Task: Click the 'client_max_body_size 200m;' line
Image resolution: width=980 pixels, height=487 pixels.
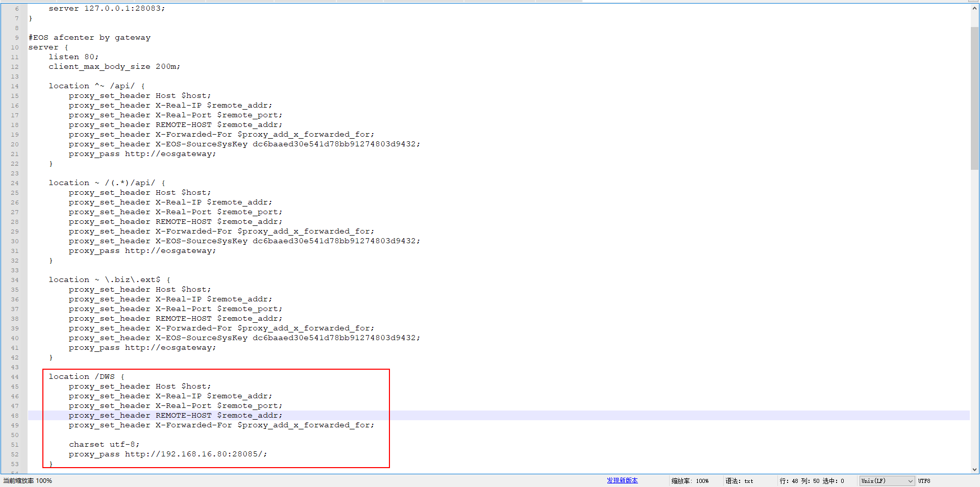Action: tap(114, 67)
